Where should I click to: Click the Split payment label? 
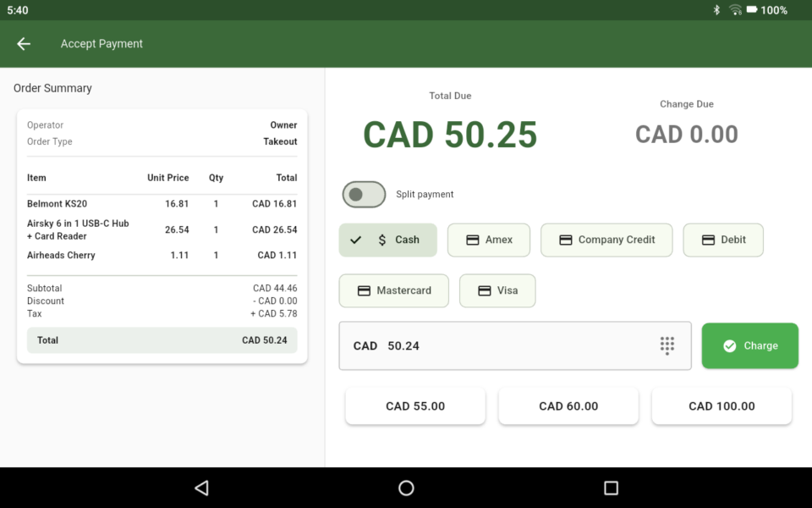coord(425,195)
